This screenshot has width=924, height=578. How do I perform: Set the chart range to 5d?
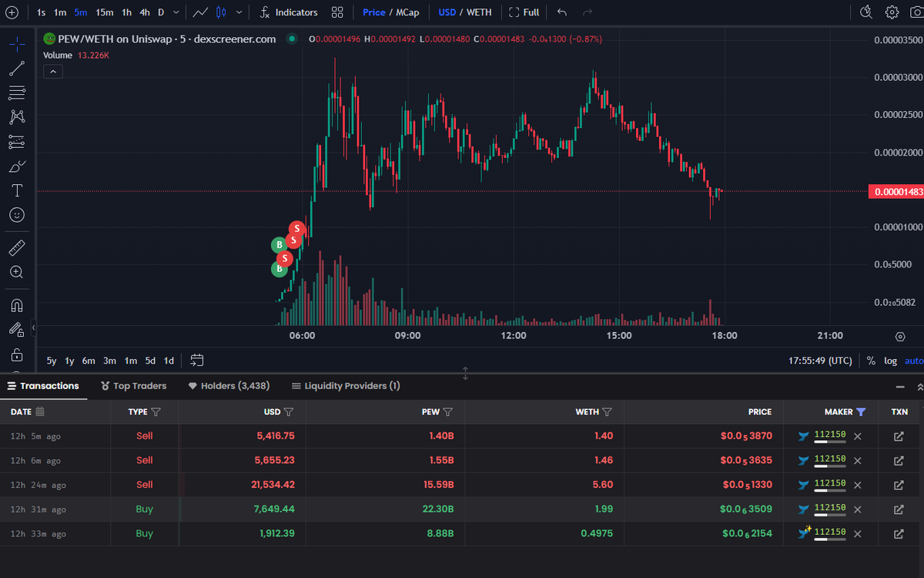[150, 360]
